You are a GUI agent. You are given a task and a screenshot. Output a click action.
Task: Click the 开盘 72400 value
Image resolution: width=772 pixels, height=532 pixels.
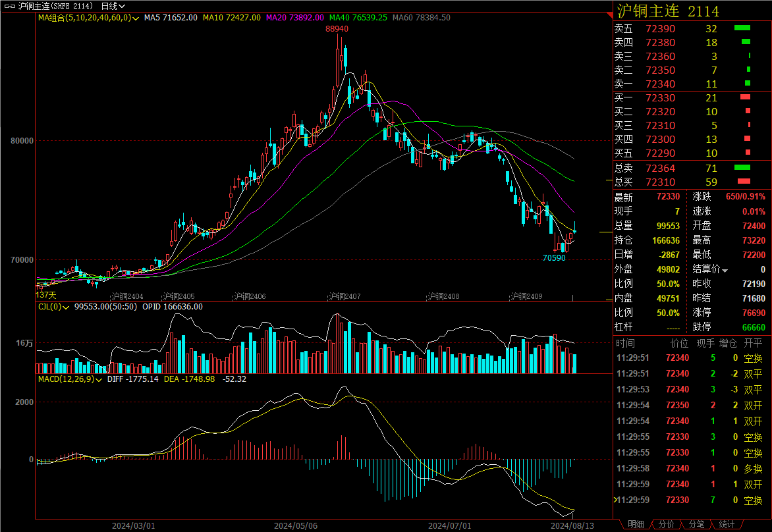click(x=754, y=226)
